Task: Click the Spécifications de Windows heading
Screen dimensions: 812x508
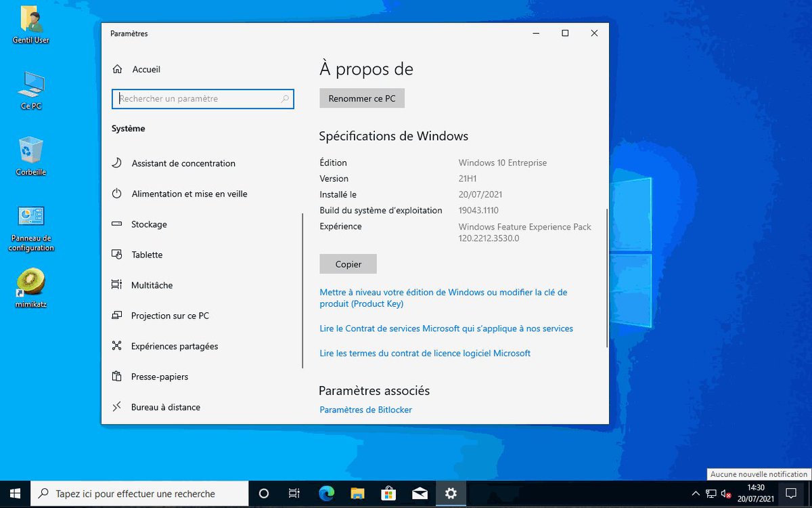Action: [394, 136]
